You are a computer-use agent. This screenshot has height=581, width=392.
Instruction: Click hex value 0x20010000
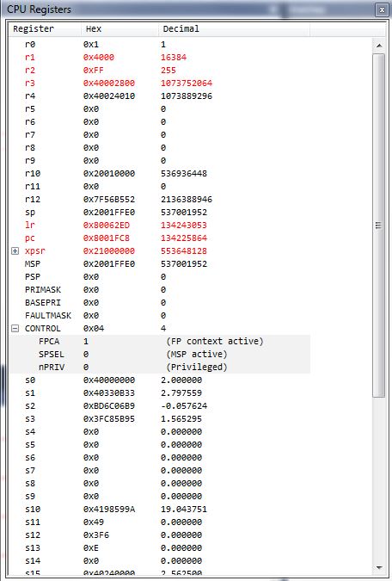[109, 174]
